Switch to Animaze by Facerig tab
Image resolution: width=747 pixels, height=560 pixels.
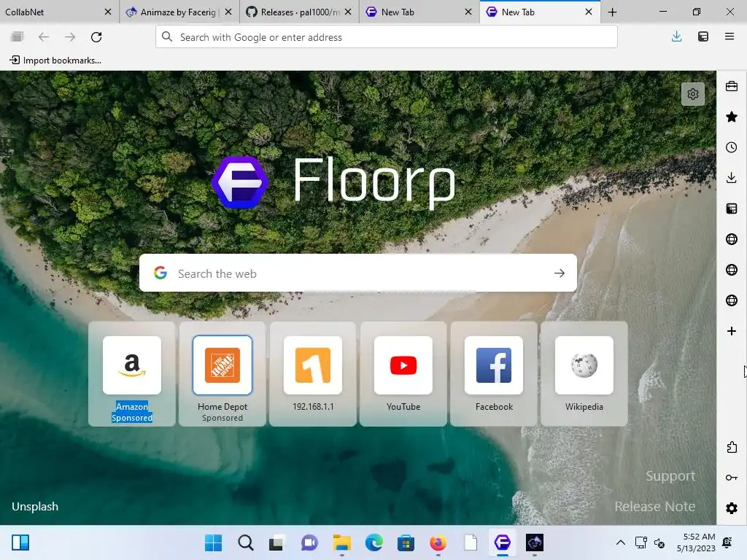pyautogui.click(x=171, y=12)
